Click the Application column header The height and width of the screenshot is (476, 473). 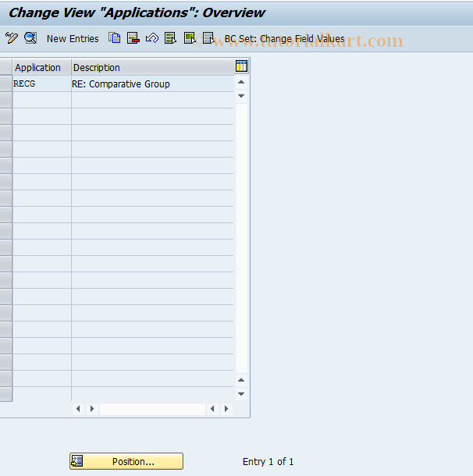(x=42, y=67)
